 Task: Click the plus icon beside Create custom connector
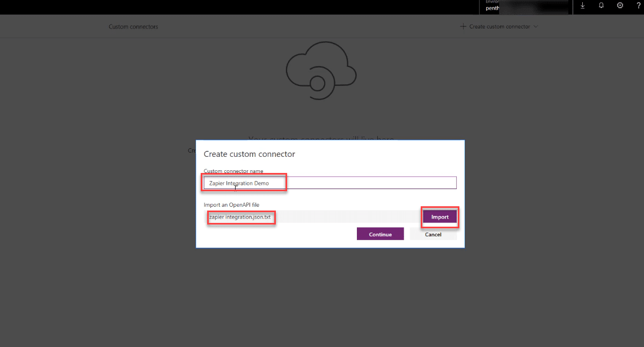click(x=463, y=26)
